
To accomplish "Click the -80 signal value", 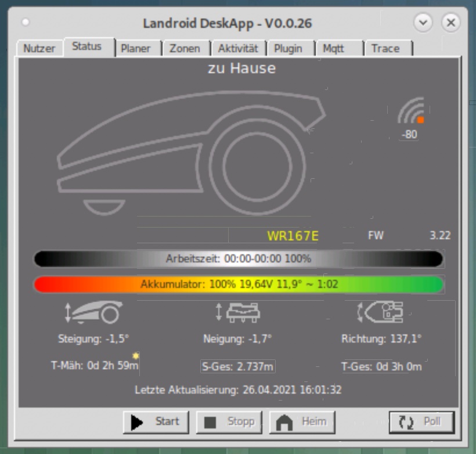I will tap(409, 134).
